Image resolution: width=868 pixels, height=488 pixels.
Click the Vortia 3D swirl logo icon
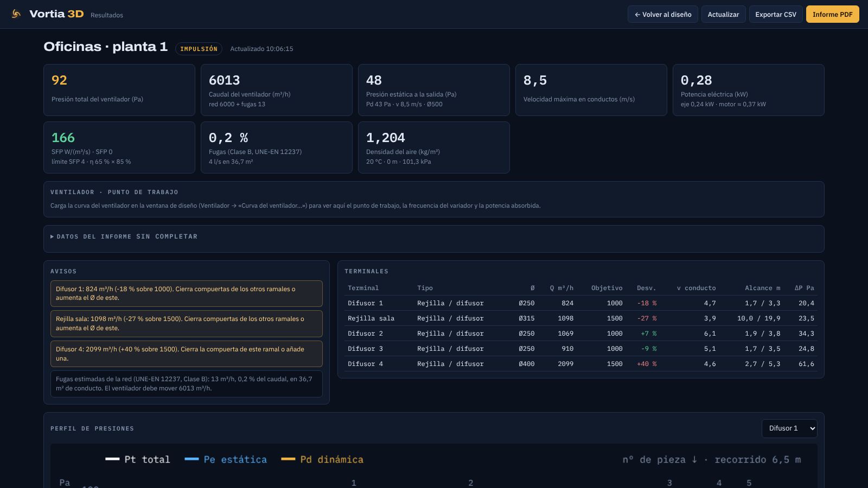pos(16,14)
